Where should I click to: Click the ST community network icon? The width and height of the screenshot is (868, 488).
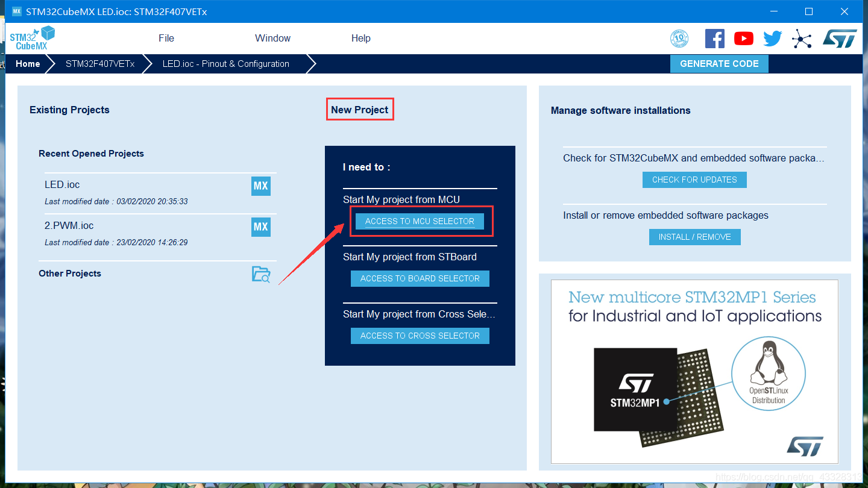click(802, 39)
